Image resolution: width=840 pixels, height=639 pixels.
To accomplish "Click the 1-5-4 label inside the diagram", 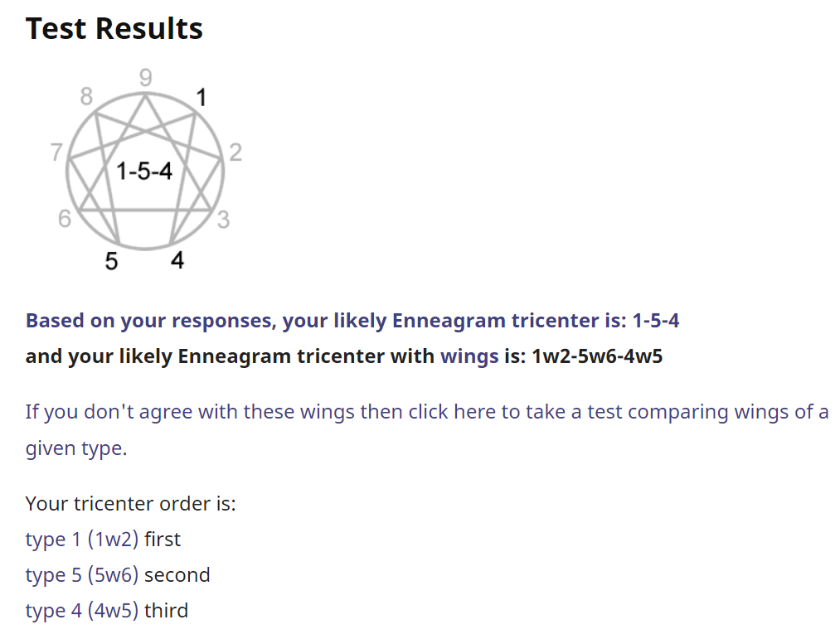I will [x=144, y=172].
